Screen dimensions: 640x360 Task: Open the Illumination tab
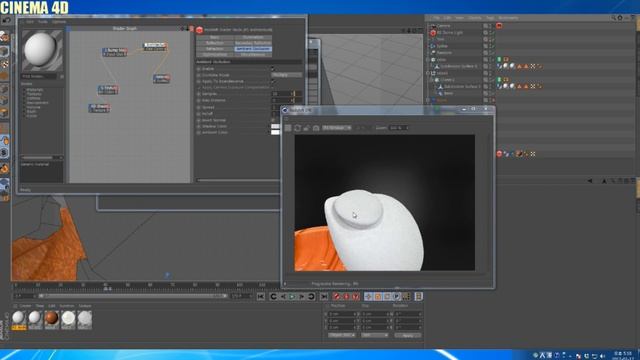pyautogui.click(x=253, y=38)
